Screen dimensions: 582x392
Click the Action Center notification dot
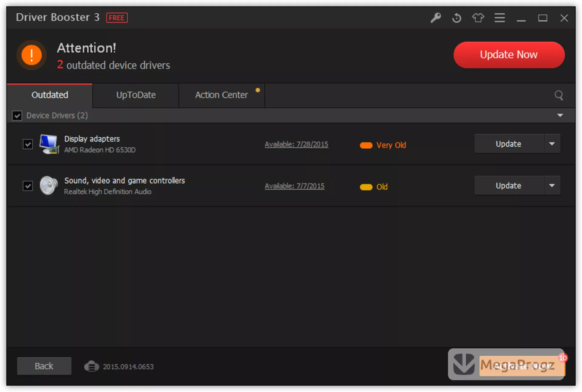click(258, 90)
